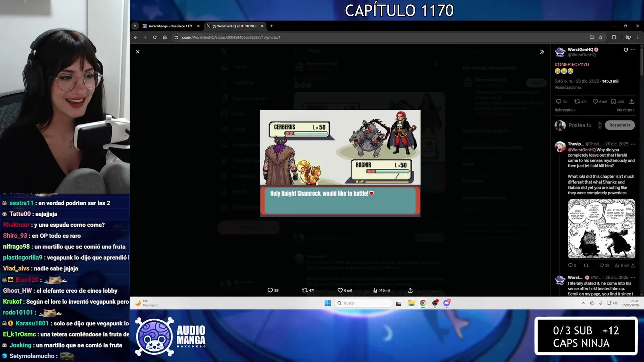
Task: Share the tweet from the side panel
Action: 632,102
